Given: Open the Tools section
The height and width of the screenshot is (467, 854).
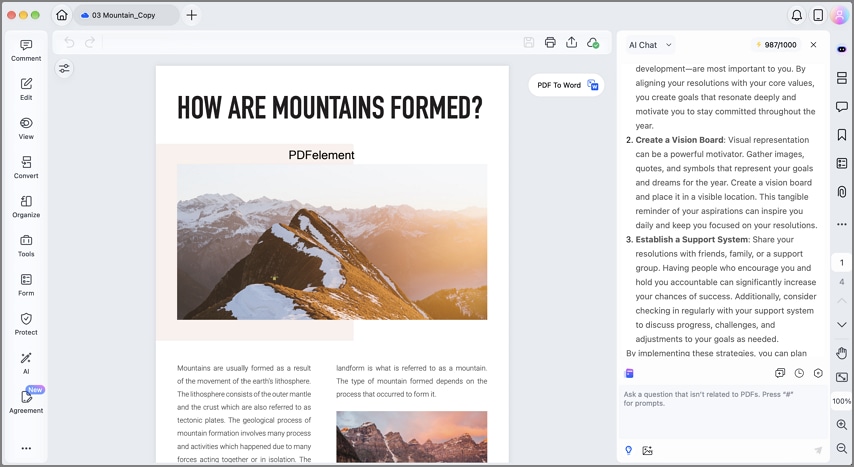Looking at the screenshot, I should point(26,246).
